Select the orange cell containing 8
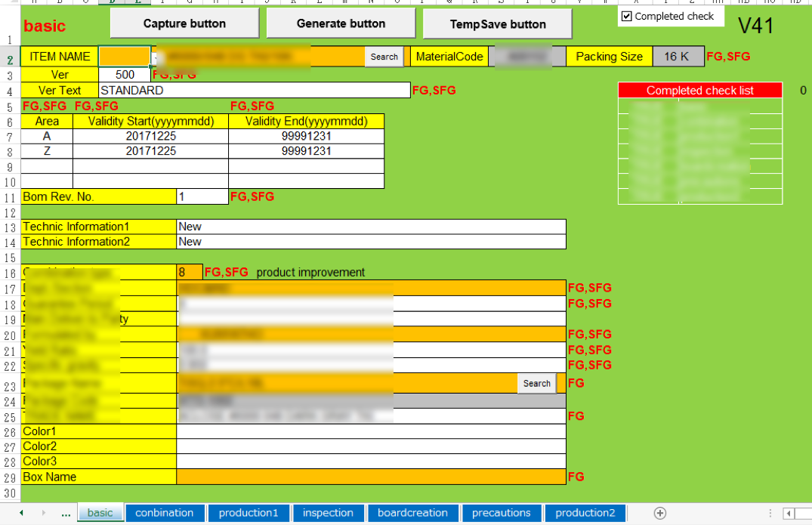812x525 pixels. 190,273
